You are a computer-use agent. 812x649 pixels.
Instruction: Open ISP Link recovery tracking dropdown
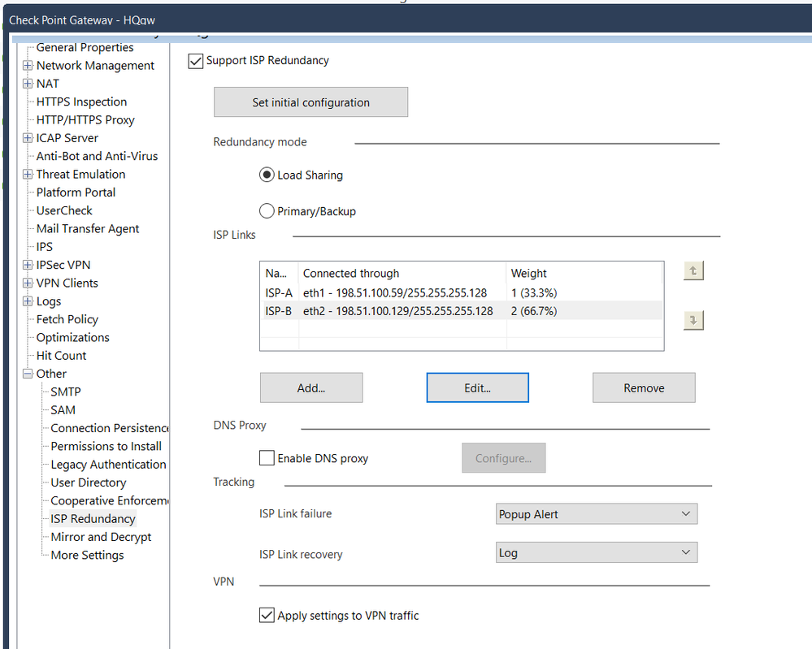pyautogui.click(x=597, y=552)
